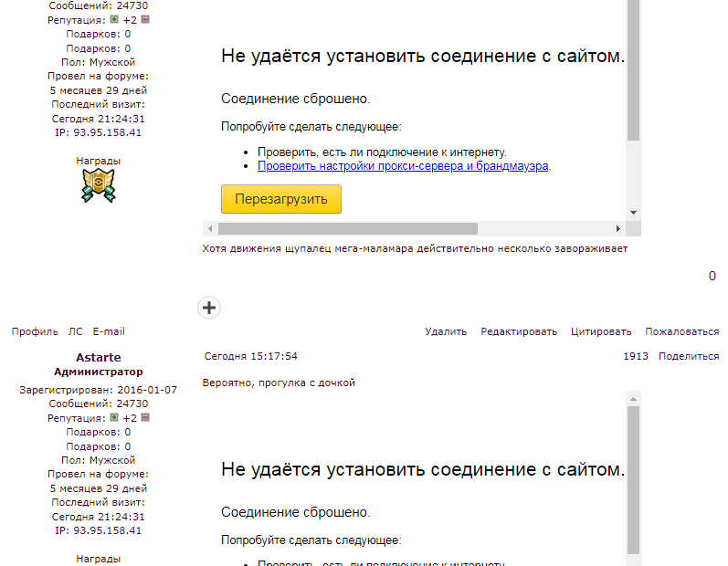The image size is (728, 566).
Task: Click up arrow of lower frame's vertical scrollbar
Action: [633, 399]
